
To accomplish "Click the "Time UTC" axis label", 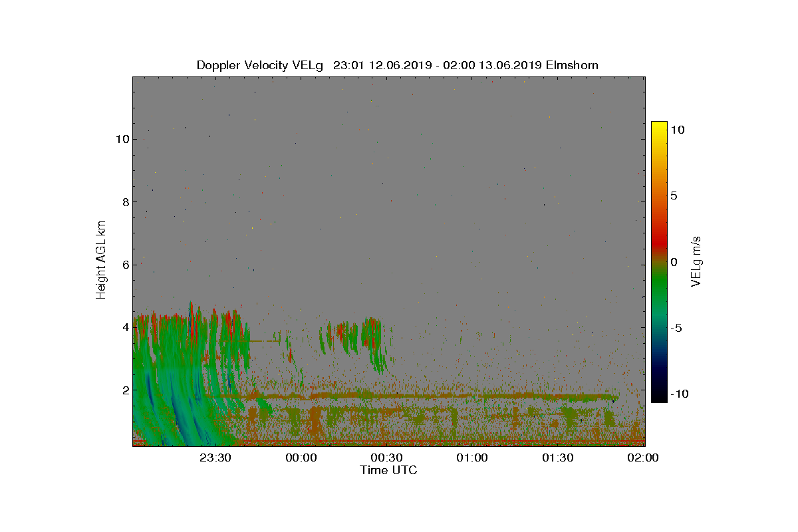I will pos(389,470).
